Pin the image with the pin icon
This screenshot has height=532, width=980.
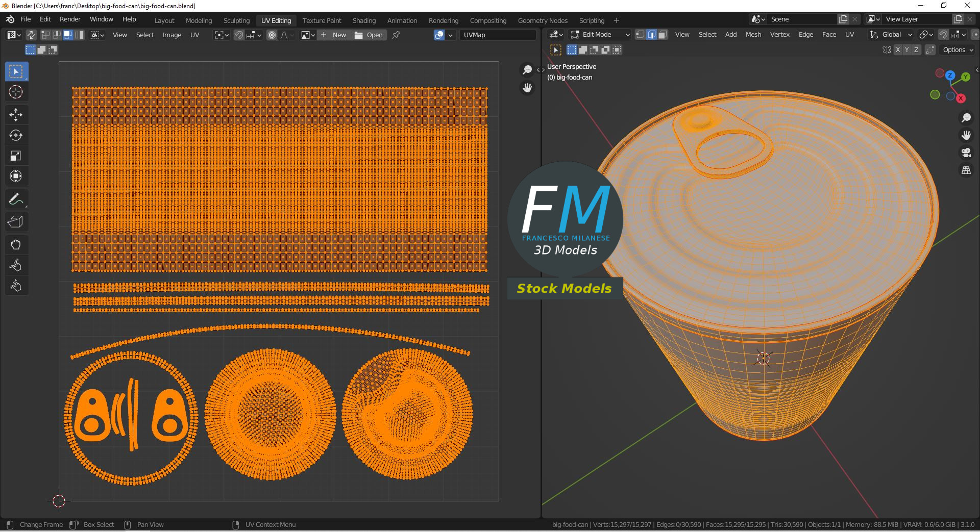396,35
